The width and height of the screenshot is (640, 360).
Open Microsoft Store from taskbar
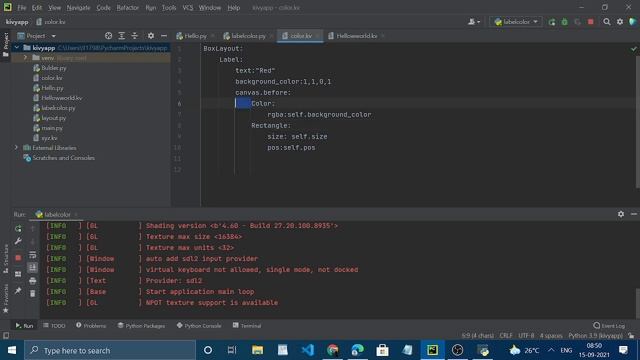click(x=382, y=350)
